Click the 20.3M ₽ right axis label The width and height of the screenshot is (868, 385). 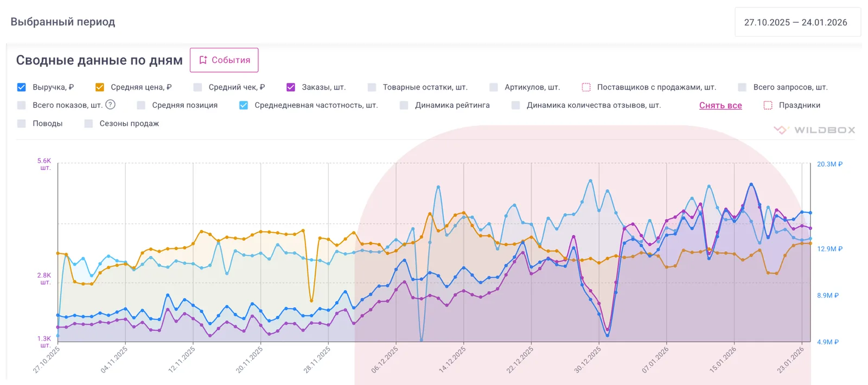829,164
